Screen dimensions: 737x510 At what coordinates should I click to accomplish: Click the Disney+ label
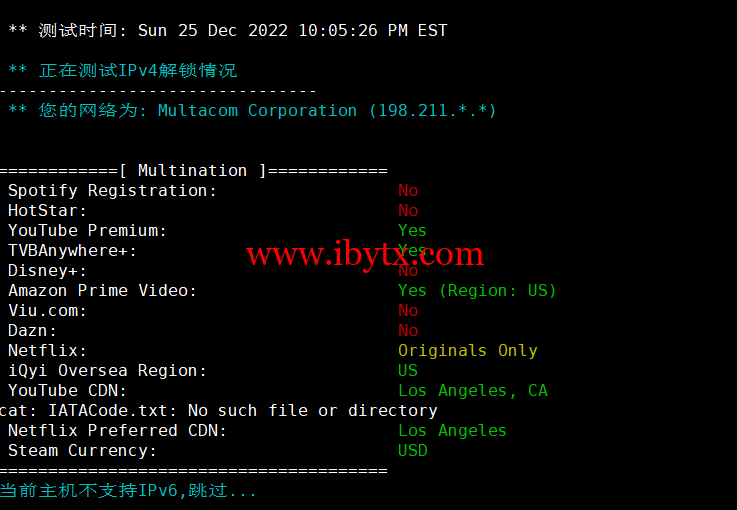(47, 271)
